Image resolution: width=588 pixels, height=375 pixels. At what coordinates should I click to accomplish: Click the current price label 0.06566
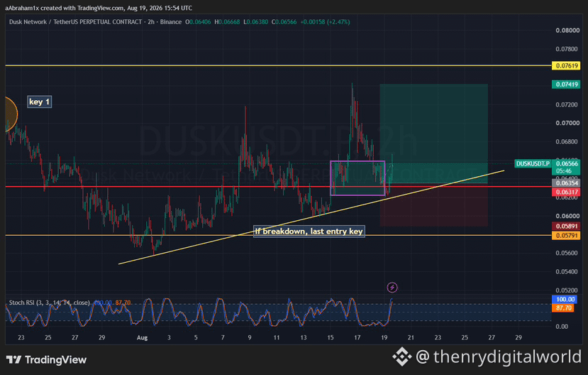(x=566, y=163)
